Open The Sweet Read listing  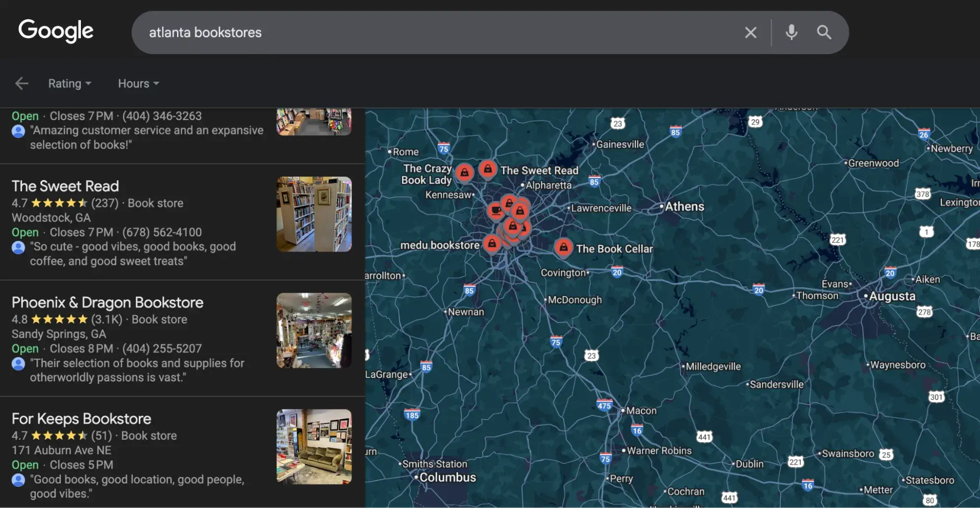65,186
